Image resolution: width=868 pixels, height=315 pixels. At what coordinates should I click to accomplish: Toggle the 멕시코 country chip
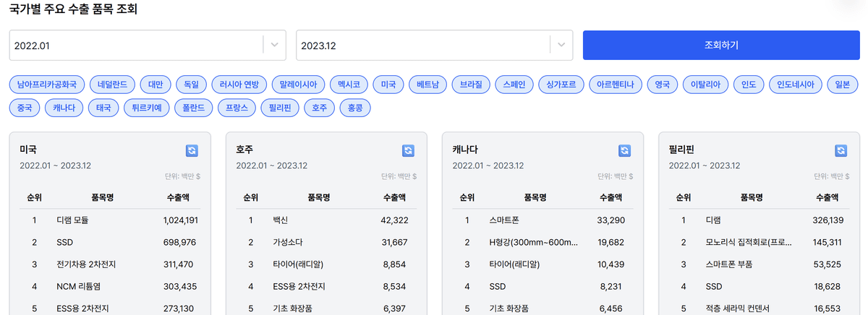tap(348, 85)
